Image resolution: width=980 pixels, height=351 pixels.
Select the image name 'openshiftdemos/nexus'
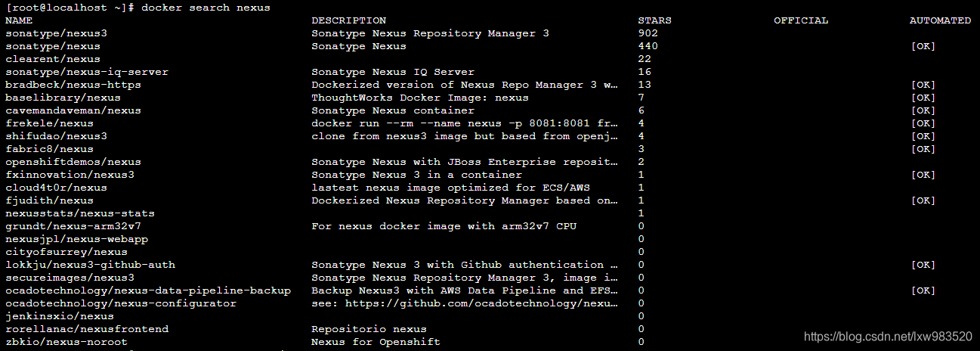tap(73, 162)
